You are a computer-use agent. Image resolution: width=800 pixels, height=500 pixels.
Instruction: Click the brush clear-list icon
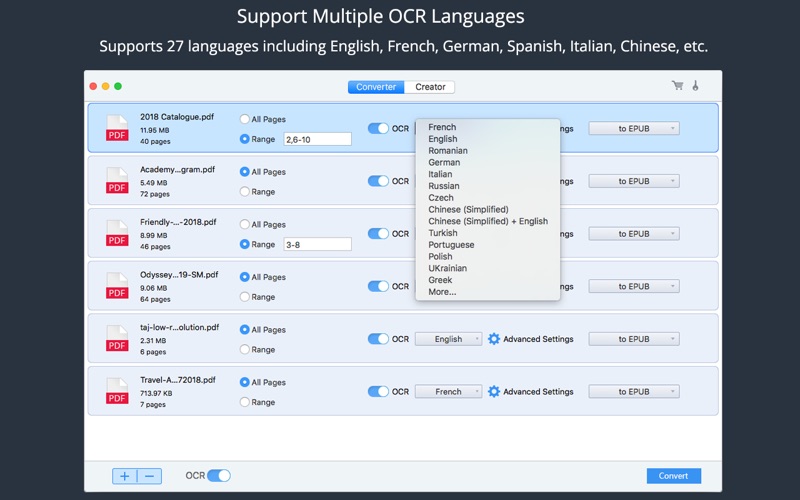[696, 86]
